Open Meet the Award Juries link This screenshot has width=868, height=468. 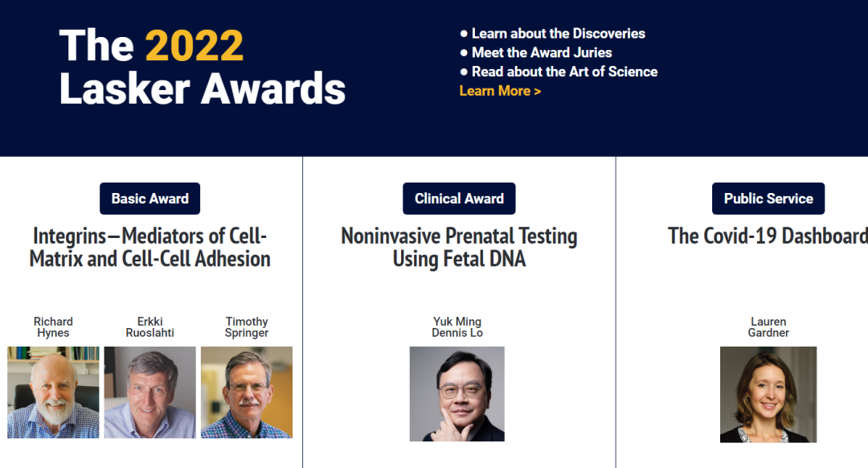point(541,53)
